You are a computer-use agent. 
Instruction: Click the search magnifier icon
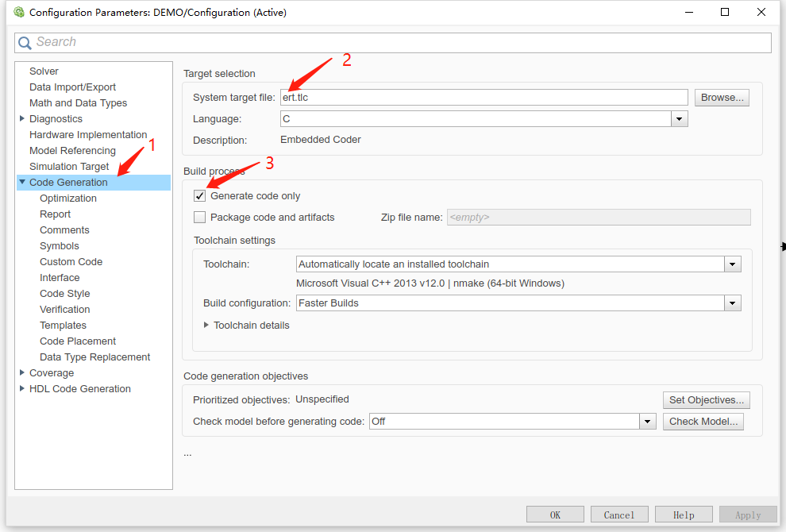25,43
